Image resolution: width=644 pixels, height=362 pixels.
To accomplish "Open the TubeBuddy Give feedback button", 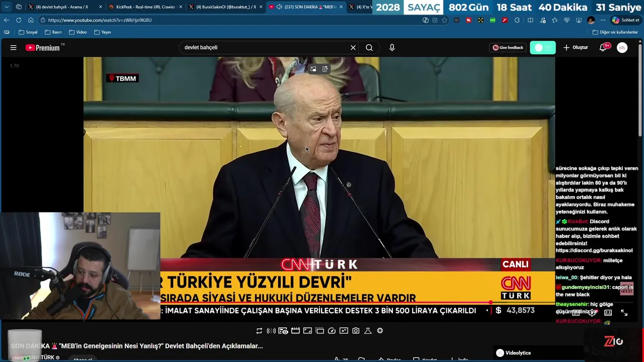I will (x=508, y=48).
